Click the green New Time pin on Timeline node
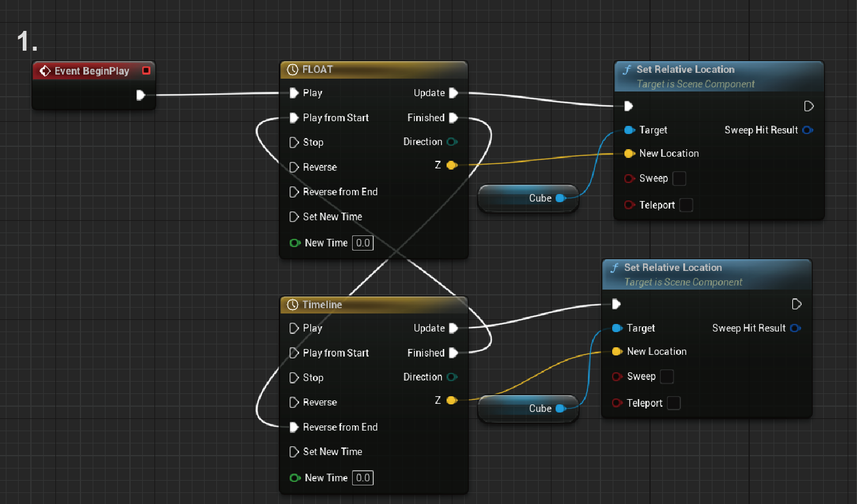The height and width of the screenshot is (504, 857). [295, 478]
